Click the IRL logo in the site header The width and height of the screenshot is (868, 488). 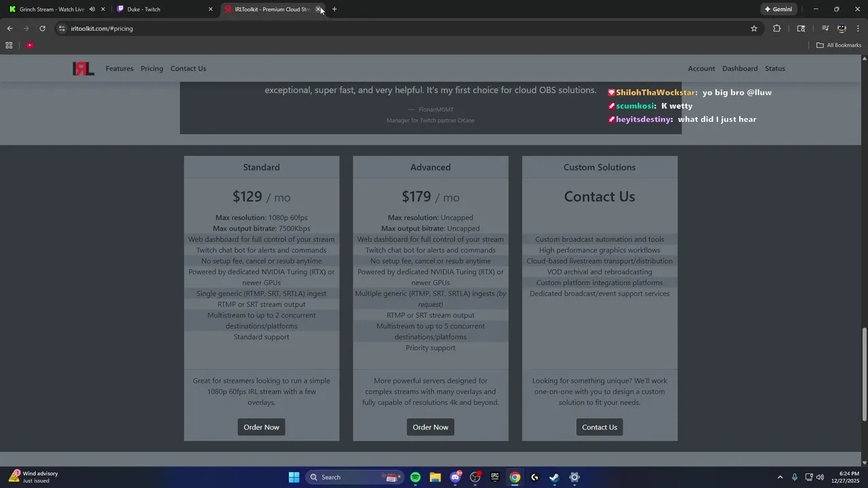pyautogui.click(x=83, y=68)
